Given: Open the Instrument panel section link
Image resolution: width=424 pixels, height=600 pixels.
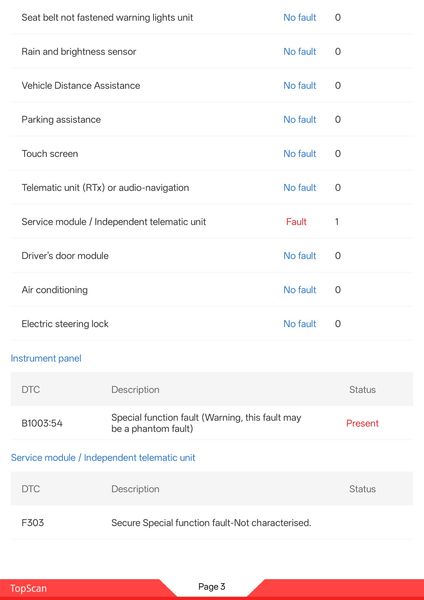Looking at the screenshot, I should click(x=46, y=359).
